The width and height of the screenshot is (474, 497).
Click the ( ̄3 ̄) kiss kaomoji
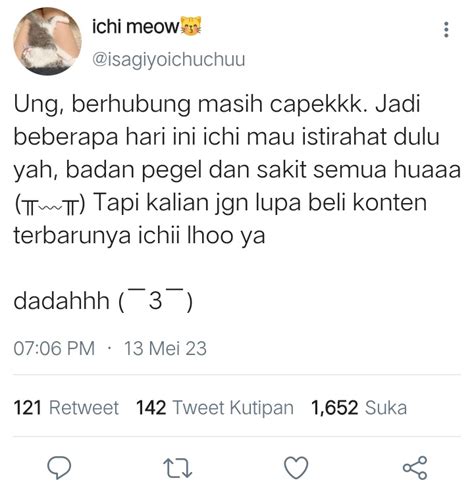pos(155,301)
